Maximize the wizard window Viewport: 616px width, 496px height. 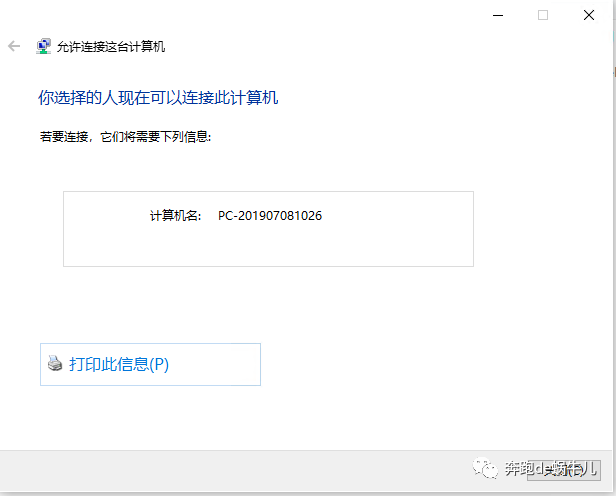pyautogui.click(x=543, y=15)
